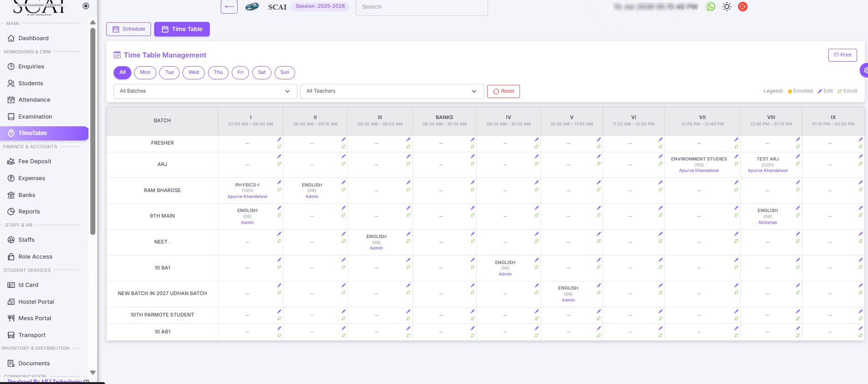Open WhatsApp icon in top bar
This screenshot has height=384, width=868.
tap(711, 7)
